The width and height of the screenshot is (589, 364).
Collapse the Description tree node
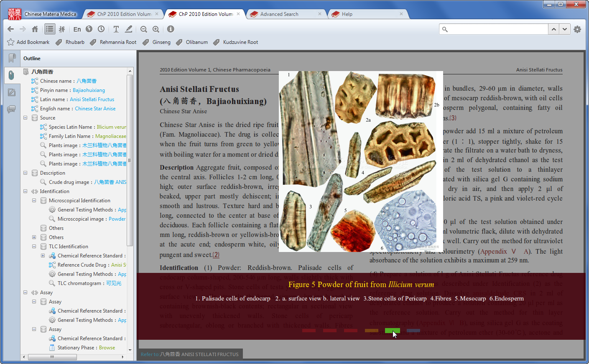click(25, 173)
